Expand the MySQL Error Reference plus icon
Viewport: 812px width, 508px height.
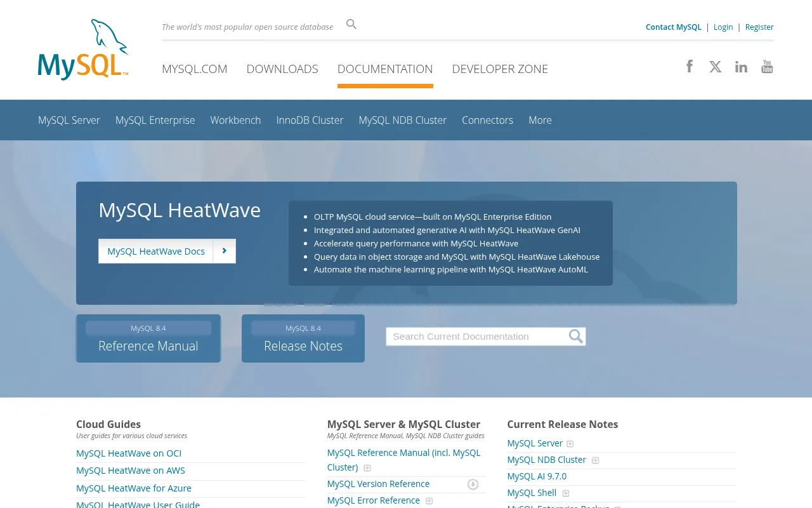click(x=429, y=501)
